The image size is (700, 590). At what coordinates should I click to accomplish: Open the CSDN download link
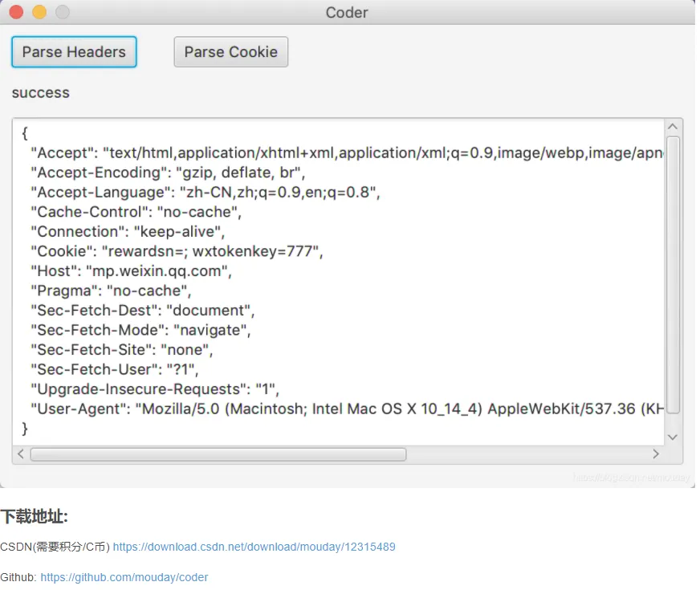tap(254, 547)
